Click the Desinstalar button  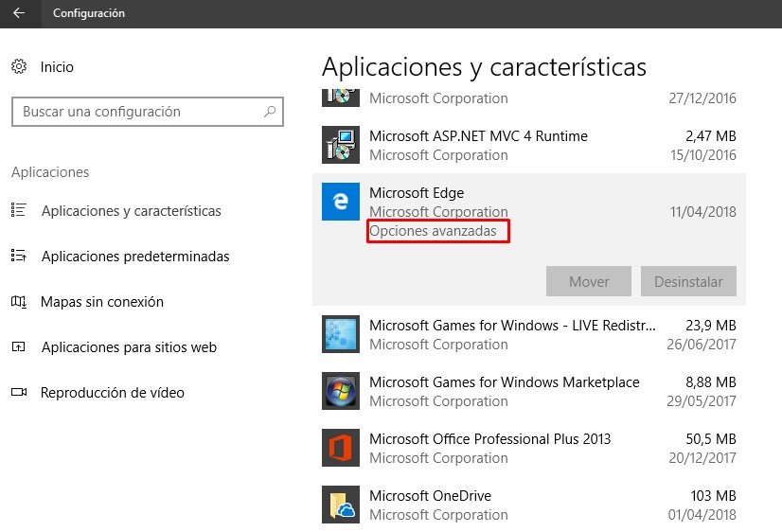(x=688, y=281)
